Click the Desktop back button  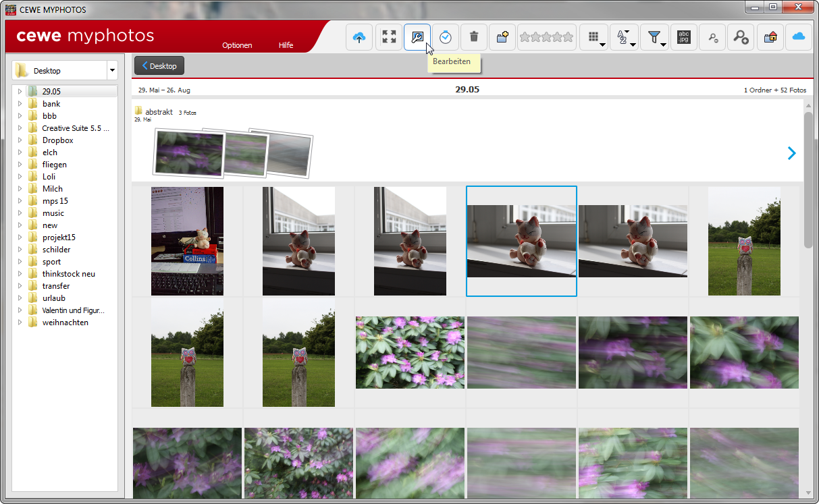[x=159, y=66]
